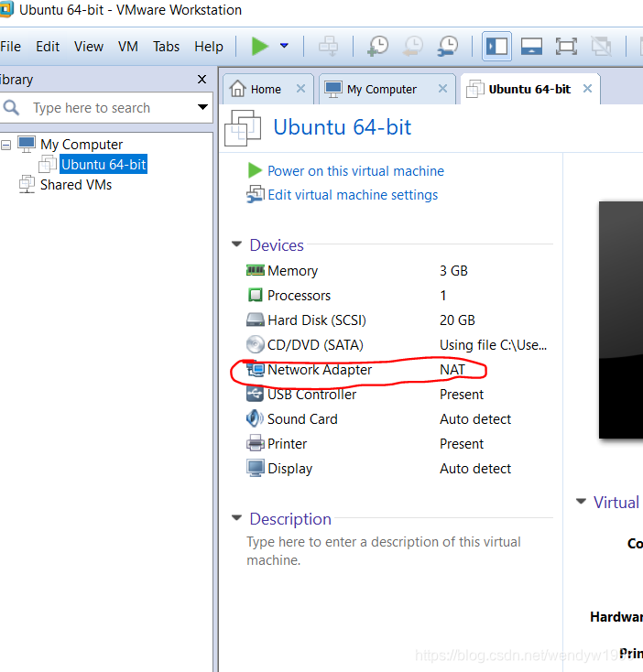Select the Ubuntu 64-bit tab
Viewport: 643px width, 672px height.
[529, 89]
